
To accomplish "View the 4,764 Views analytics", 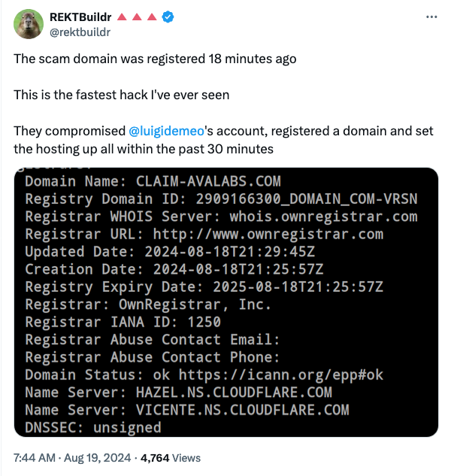I will [x=171, y=458].
